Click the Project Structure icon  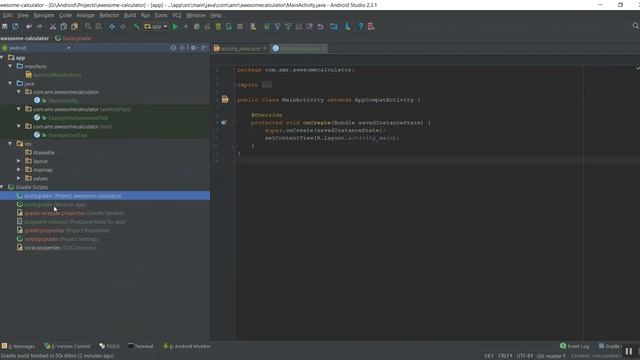[334, 27]
